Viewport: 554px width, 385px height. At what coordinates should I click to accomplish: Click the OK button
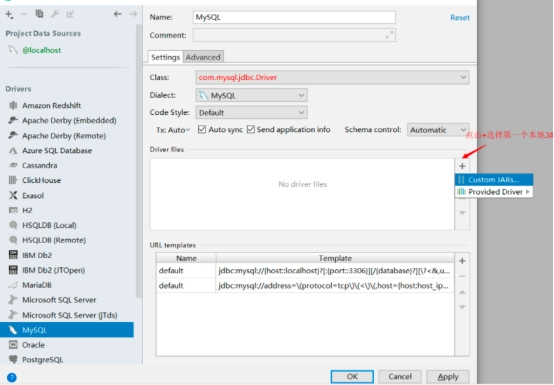tap(352, 377)
